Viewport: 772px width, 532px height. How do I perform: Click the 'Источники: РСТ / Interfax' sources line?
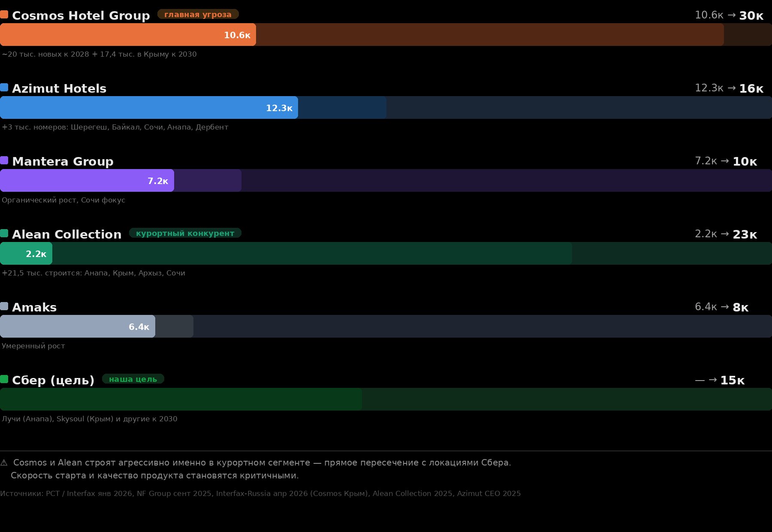pyautogui.click(x=260, y=494)
